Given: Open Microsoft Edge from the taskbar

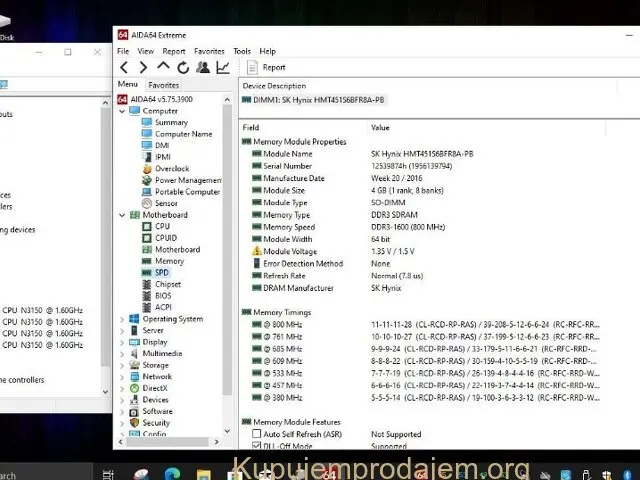Looking at the screenshot, I should coord(173,474).
